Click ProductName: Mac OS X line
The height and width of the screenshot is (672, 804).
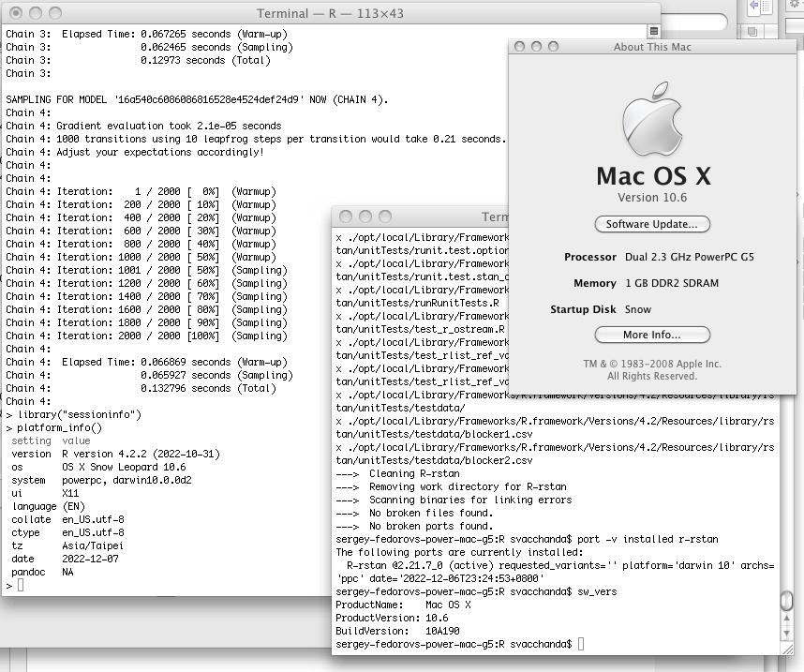[404, 605]
